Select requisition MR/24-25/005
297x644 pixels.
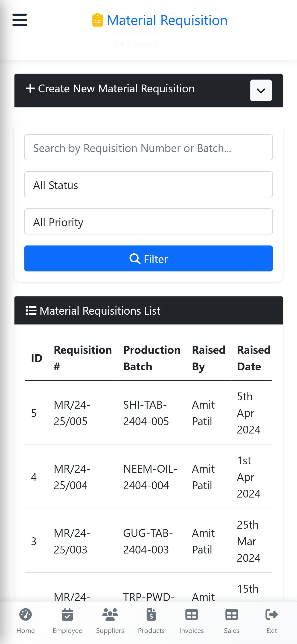point(72,413)
